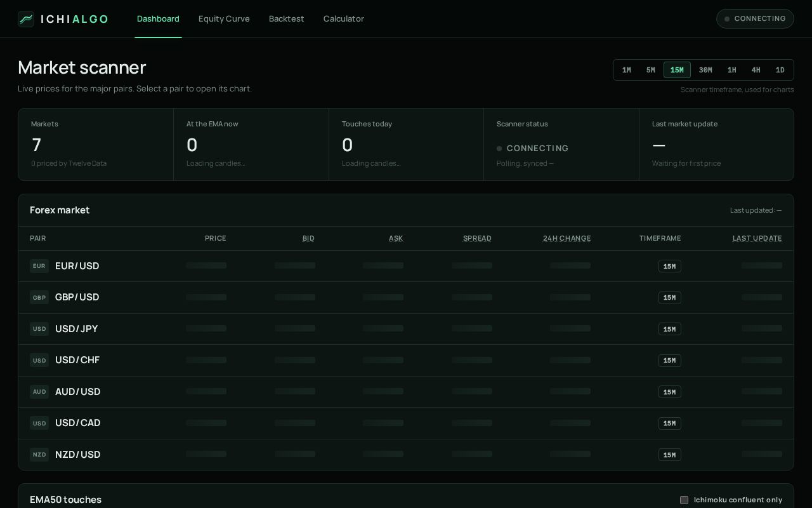Select the 1M scanner timeframe
Image resolution: width=812 pixels, height=508 pixels.
pyautogui.click(x=627, y=70)
